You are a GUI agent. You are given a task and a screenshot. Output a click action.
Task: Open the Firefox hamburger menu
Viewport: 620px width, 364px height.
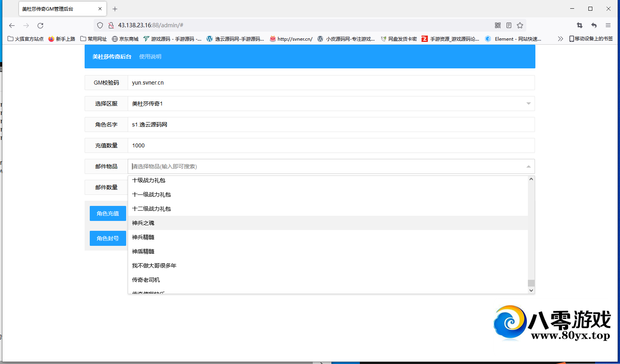click(x=608, y=25)
